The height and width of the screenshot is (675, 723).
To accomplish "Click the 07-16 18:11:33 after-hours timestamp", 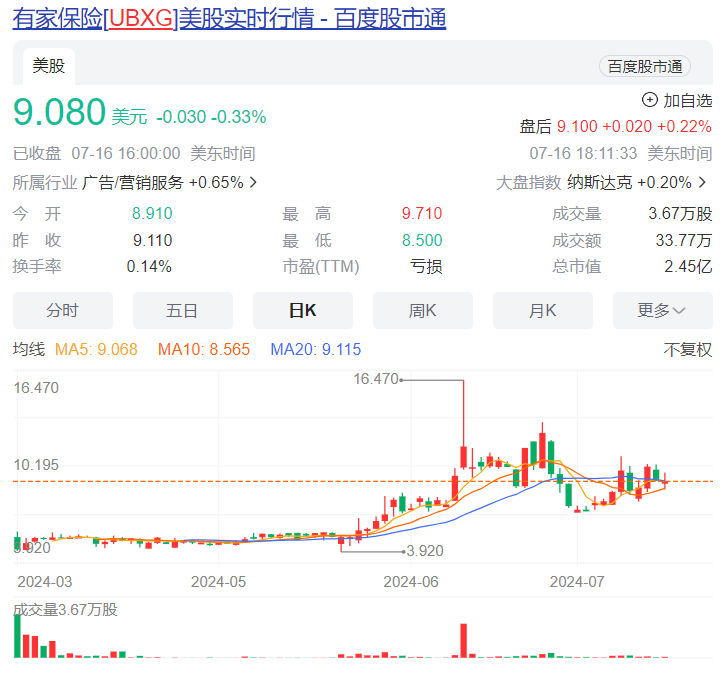I will pos(583,154).
